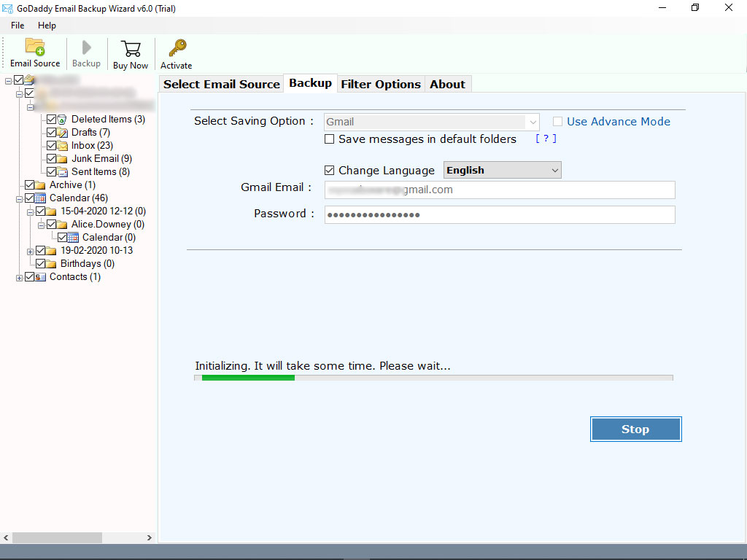This screenshot has width=747, height=560.
Task: Switch to Select Email Source tab
Action: pos(222,85)
